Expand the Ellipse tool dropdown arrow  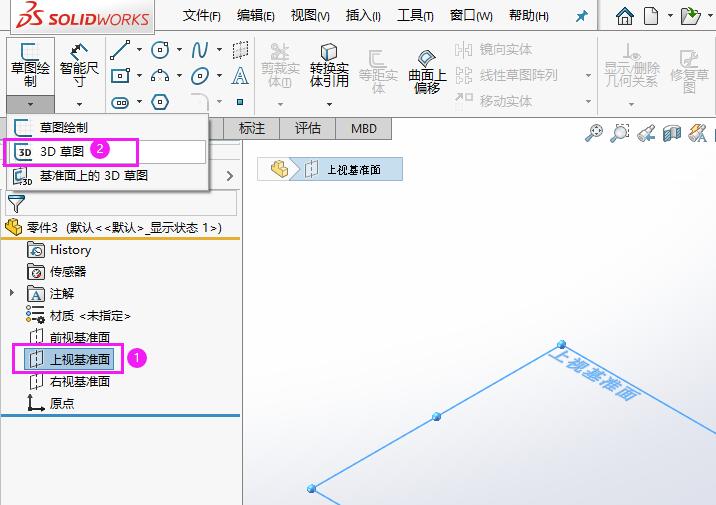click(220, 75)
